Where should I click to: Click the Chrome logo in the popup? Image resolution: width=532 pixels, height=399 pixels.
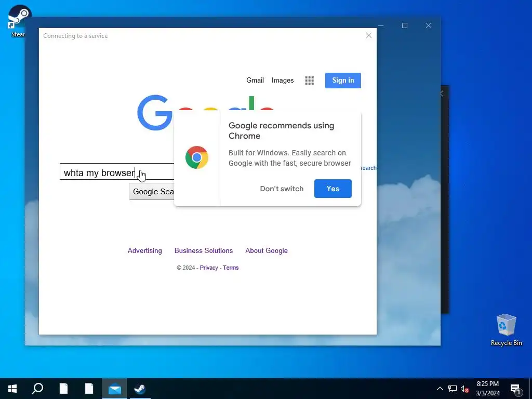pyautogui.click(x=197, y=157)
